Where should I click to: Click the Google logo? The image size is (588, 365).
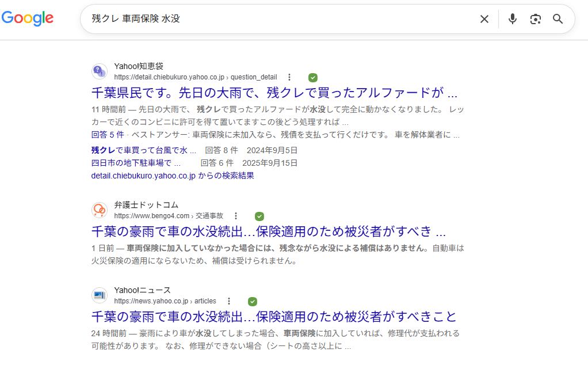click(x=28, y=18)
